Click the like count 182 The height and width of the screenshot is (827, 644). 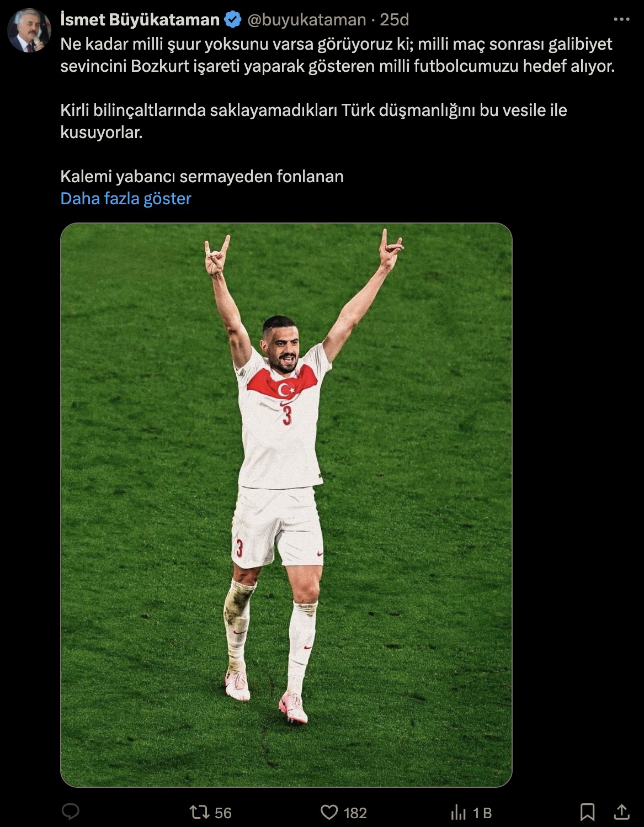pos(355,813)
